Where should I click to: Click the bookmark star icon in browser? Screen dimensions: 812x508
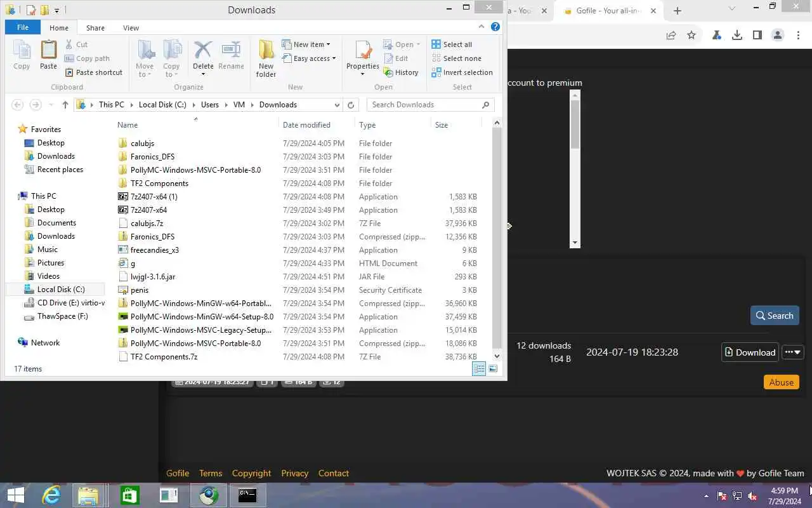(691, 36)
